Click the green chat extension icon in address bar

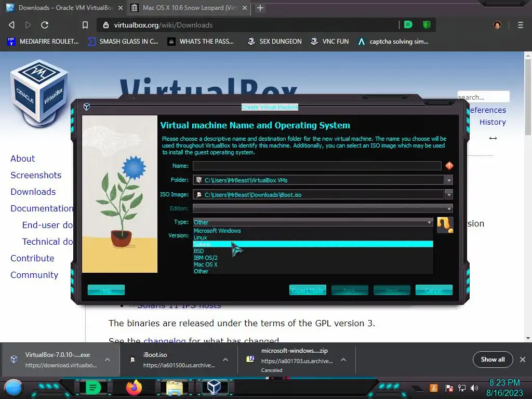pyautogui.click(x=408, y=24)
